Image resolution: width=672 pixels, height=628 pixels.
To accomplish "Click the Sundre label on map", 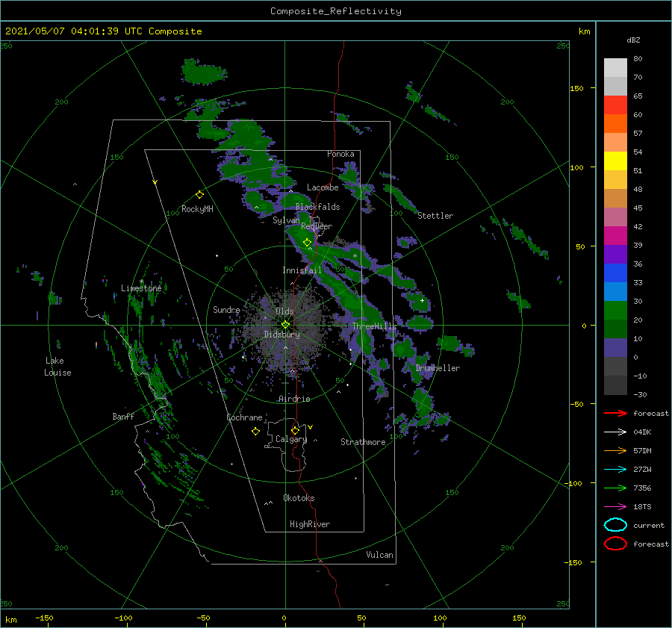I will 226,310.
